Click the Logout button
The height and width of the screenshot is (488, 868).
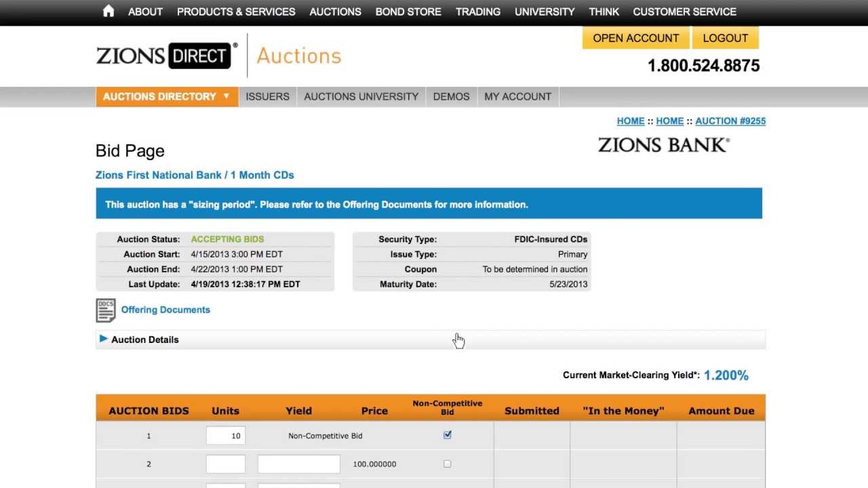pyautogui.click(x=725, y=38)
